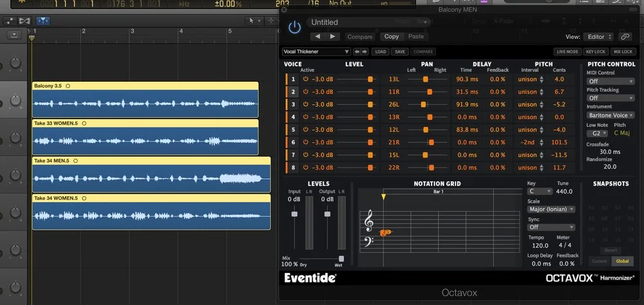Toggle the automation view icon in the tracks toolbar
This screenshot has width=644, height=305.
tap(10, 20)
